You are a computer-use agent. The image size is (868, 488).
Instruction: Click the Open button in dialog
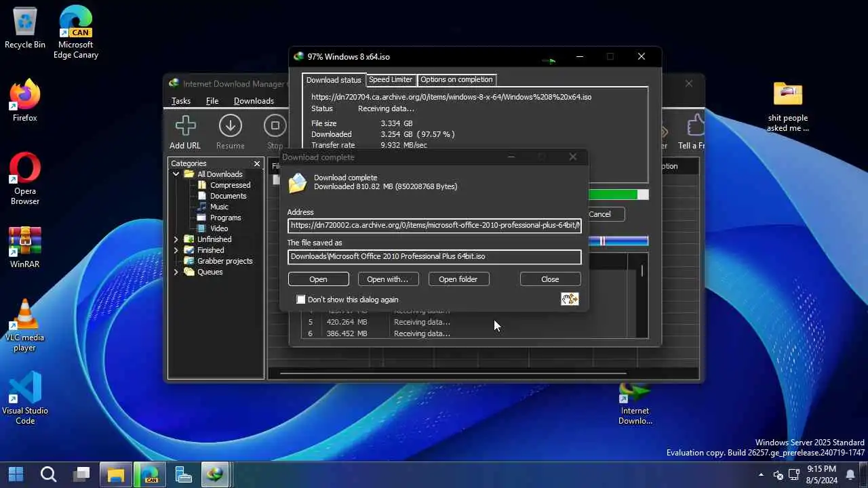click(318, 279)
